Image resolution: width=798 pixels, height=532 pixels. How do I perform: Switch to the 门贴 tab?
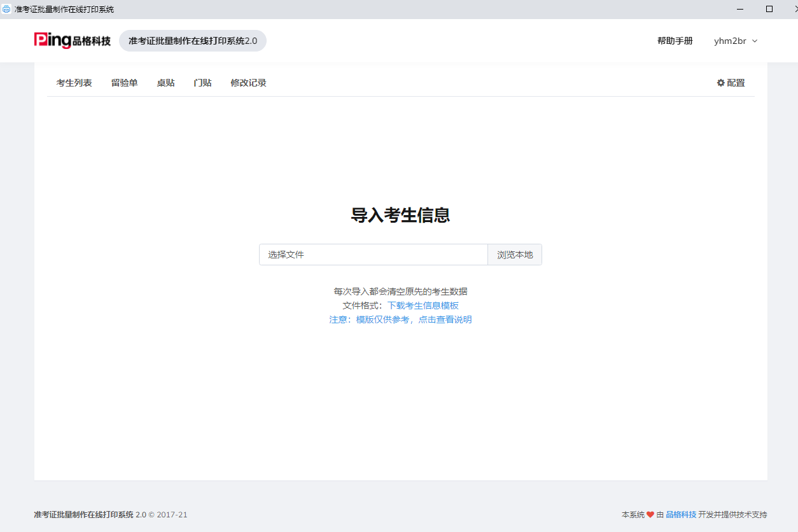[x=203, y=83]
